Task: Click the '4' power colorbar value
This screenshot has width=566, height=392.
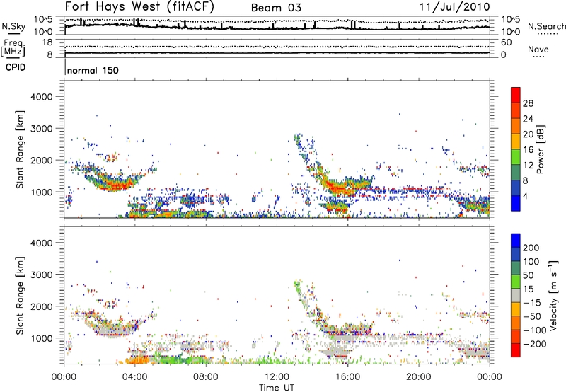Action: (526, 196)
